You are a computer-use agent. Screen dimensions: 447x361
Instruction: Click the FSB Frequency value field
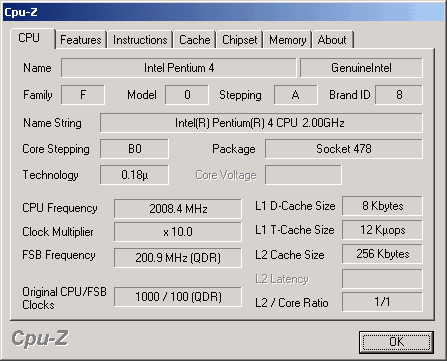[x=178, y=258]
